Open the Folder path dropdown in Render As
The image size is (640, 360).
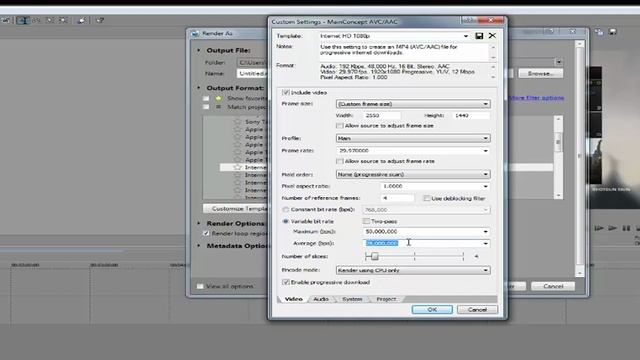click(558, 62)
